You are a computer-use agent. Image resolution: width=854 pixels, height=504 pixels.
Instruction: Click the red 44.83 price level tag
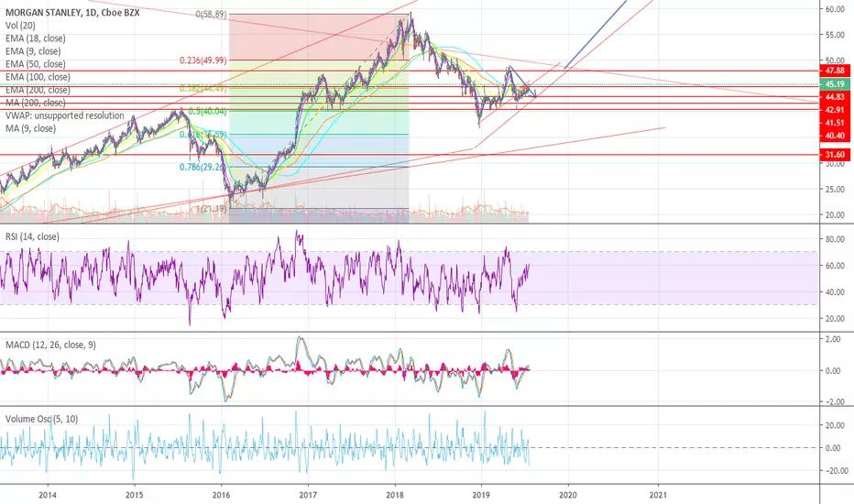835,97
